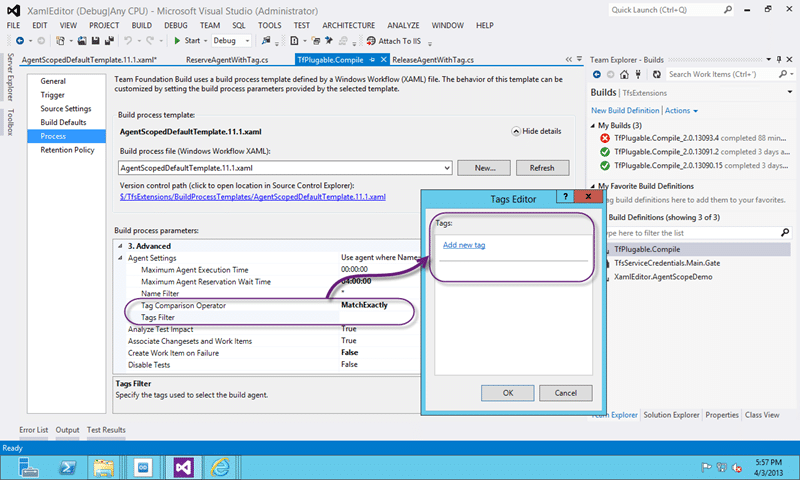Open the BUILD menu
800x480 pixels.
pyautogui.click(x=141, y=26)
